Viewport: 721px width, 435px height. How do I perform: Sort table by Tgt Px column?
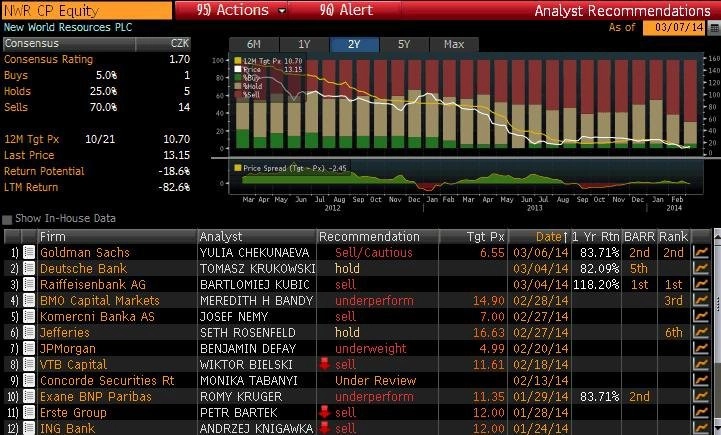(473, 237)
